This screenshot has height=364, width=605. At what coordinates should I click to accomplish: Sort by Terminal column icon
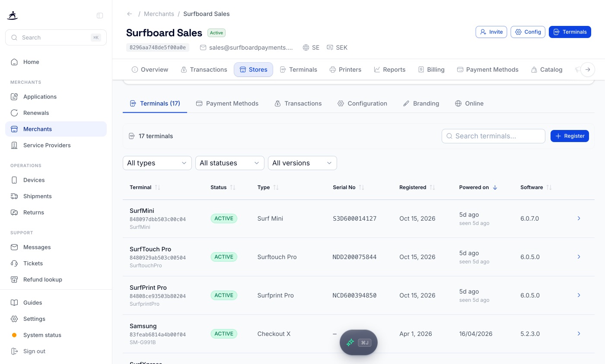(158, 187)
